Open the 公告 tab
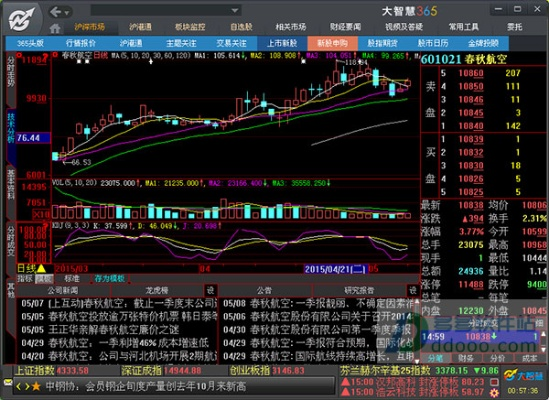The height and width of the screenshot is (400, 549). point(264,290)
